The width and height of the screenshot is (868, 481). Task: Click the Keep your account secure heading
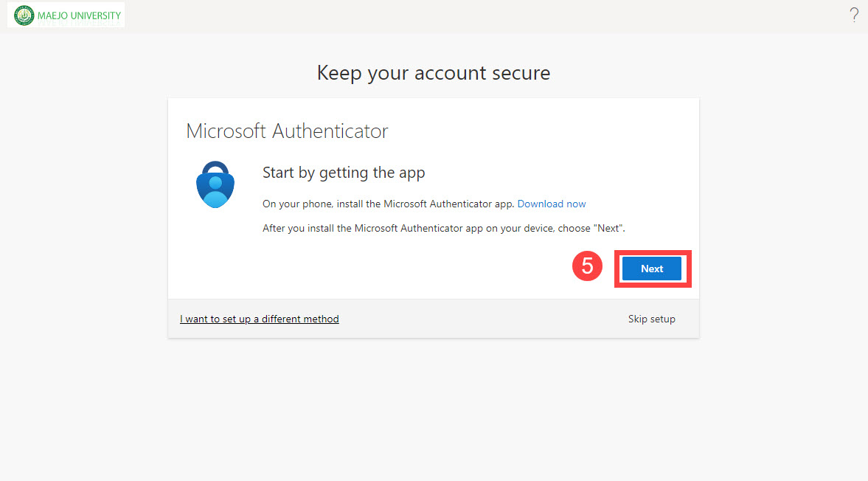(433, 73)
